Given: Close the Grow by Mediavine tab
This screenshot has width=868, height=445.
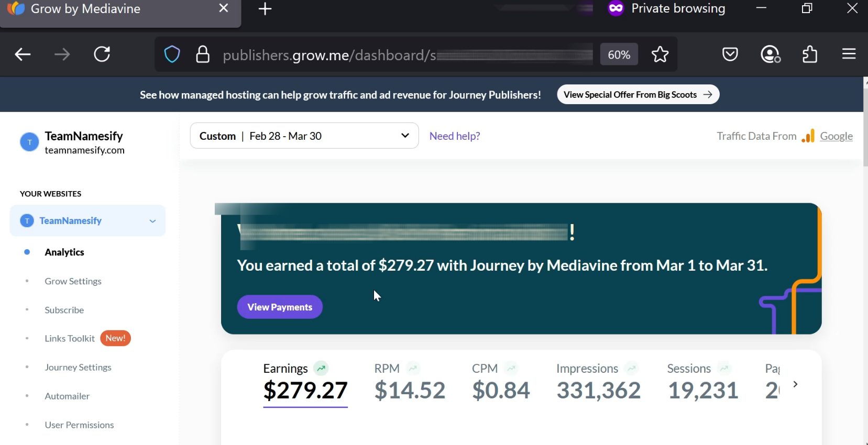Looking at the screenshot, I should (224, 8).
